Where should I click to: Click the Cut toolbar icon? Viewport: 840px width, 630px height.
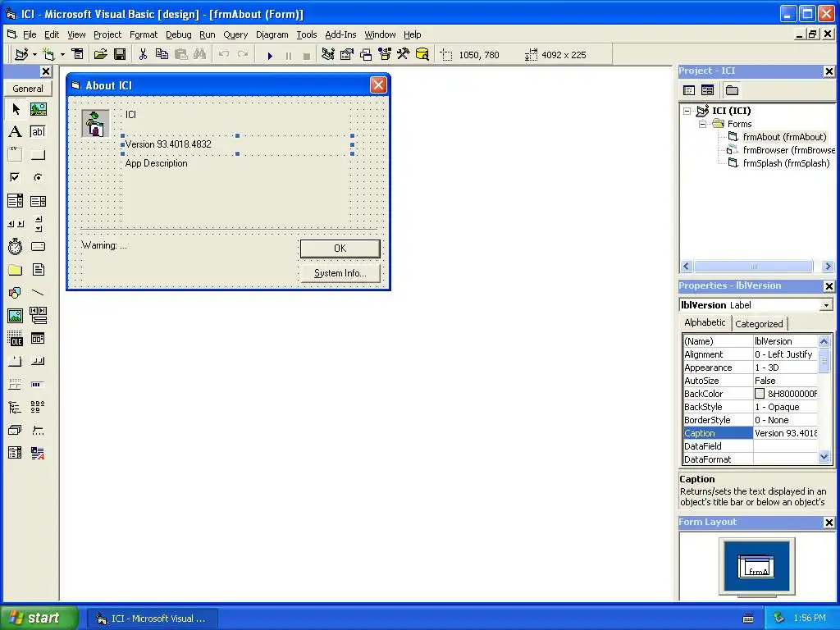click(143, 54)
